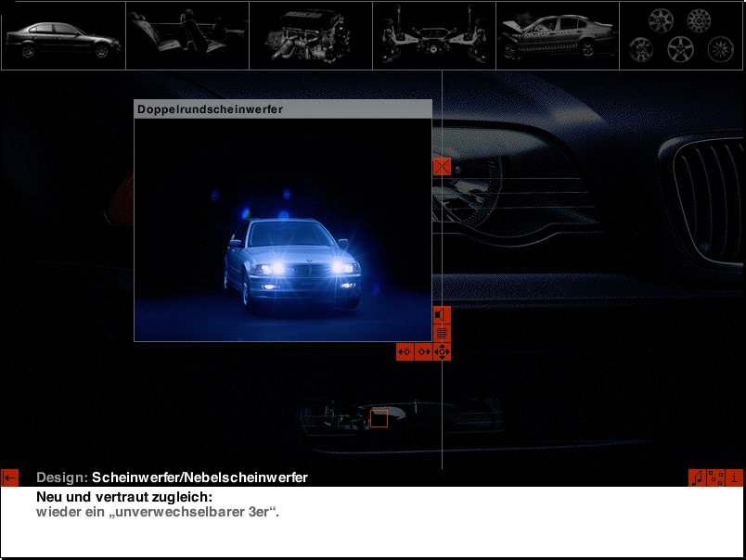This screenshot has width=746, height=560.
Task: Show the text lines icon below the speaker
Action: click(x=442, y=334)
